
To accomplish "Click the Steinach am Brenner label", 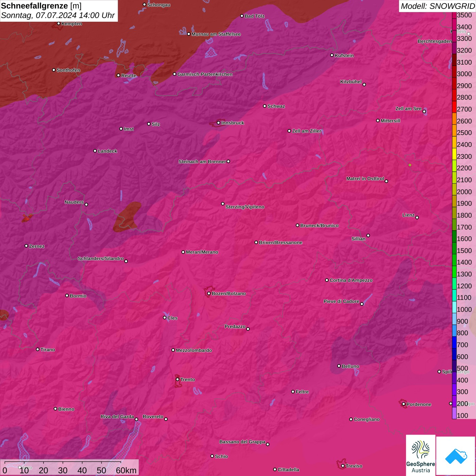I will (x=202, y=161).
